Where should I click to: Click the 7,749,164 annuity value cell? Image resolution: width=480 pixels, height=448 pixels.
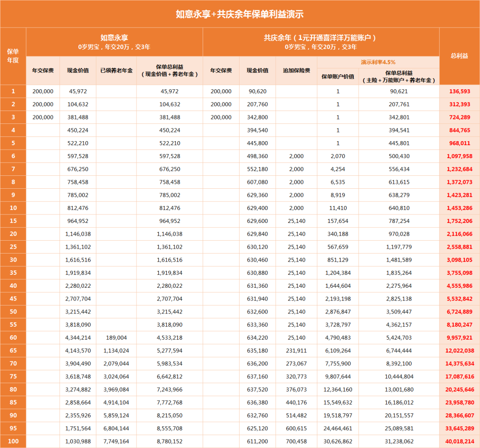116,441
